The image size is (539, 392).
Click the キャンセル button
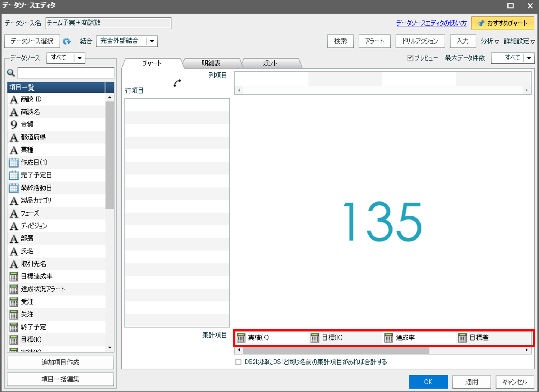coord(514,382)
